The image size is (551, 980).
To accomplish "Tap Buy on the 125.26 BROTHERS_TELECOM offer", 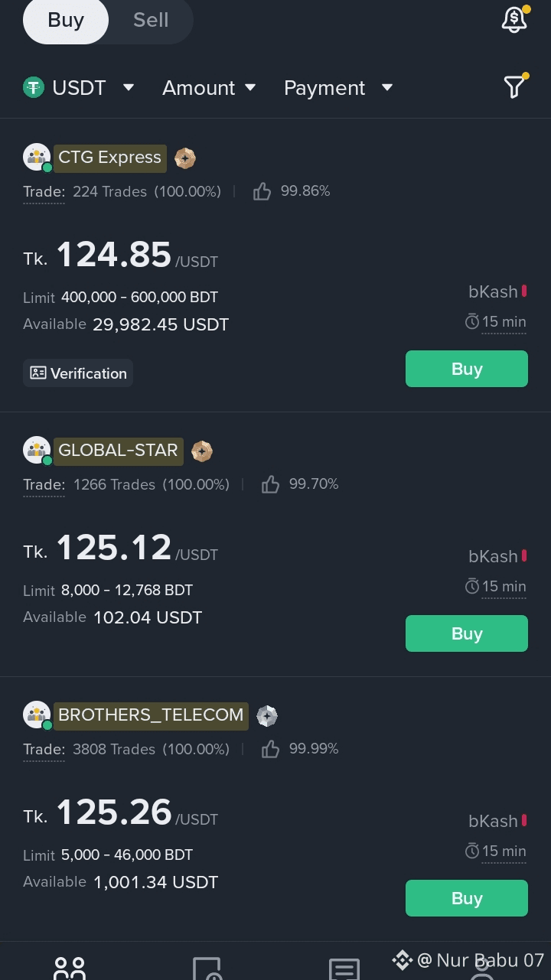I will pyautogui.click(x=467, y=898).
